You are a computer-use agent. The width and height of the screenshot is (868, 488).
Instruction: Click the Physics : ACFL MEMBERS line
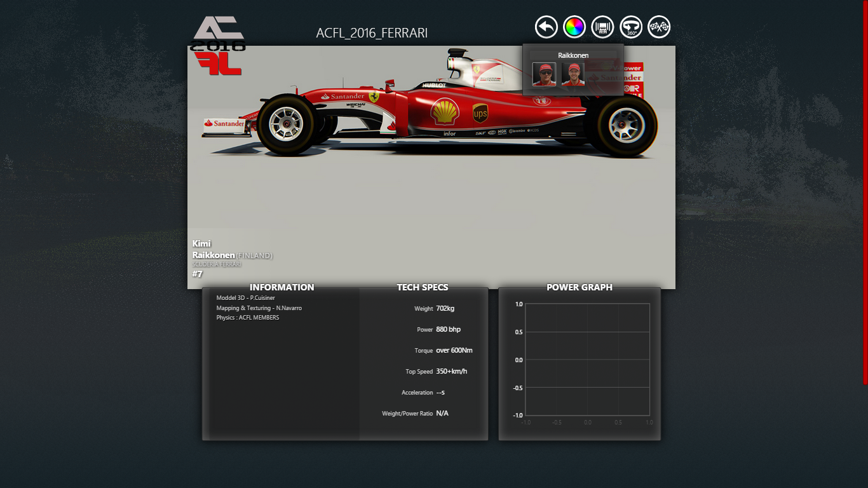click(247, 317)
